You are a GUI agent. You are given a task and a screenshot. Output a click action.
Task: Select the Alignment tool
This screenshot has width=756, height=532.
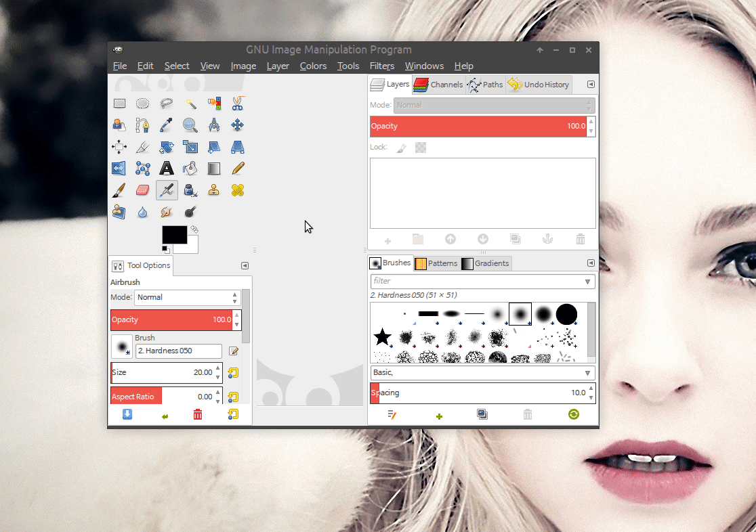(x=119, y=146)
